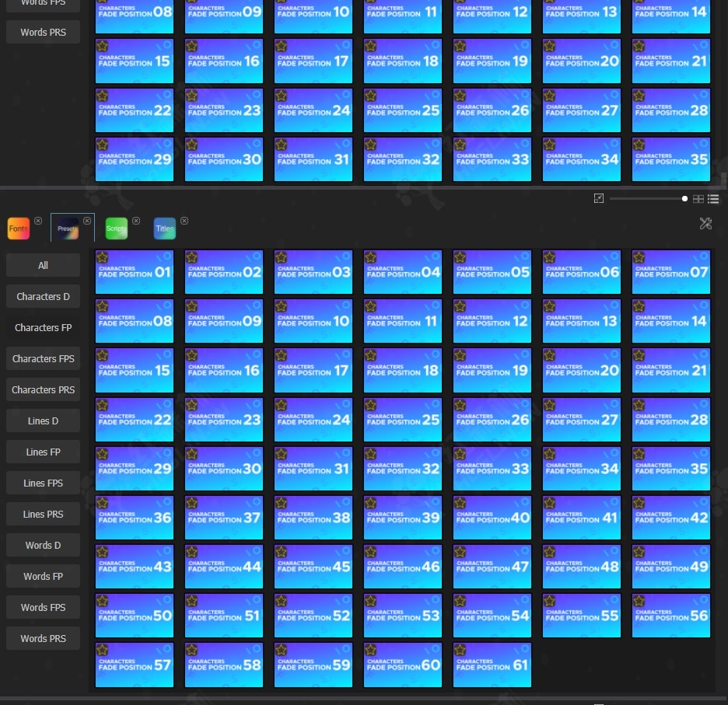Viewport: 728px width, 705px height.
Task: Click star icon on Fade Position 55
Action: (x=550, y=601)
